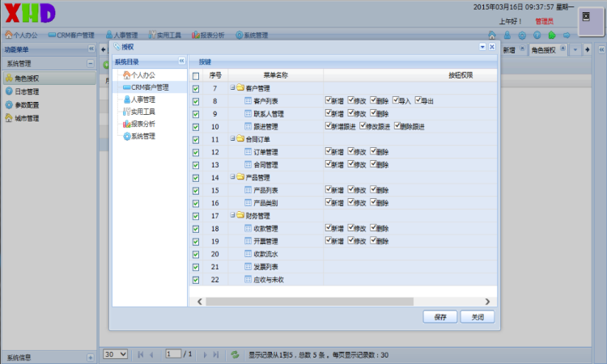
Task: Open 个人办公 top menu
Action: tap(21, 36)
